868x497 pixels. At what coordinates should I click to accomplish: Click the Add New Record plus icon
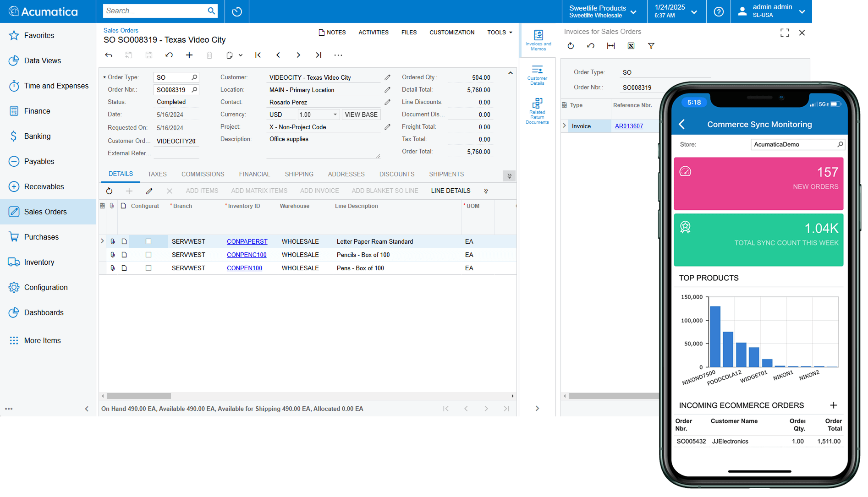[189, 55]
